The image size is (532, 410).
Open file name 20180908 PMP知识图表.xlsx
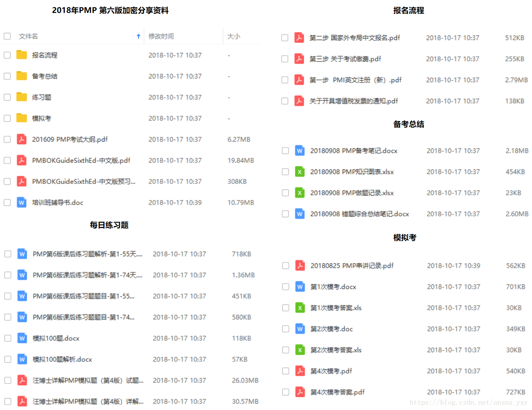click(x=352, y=172)
